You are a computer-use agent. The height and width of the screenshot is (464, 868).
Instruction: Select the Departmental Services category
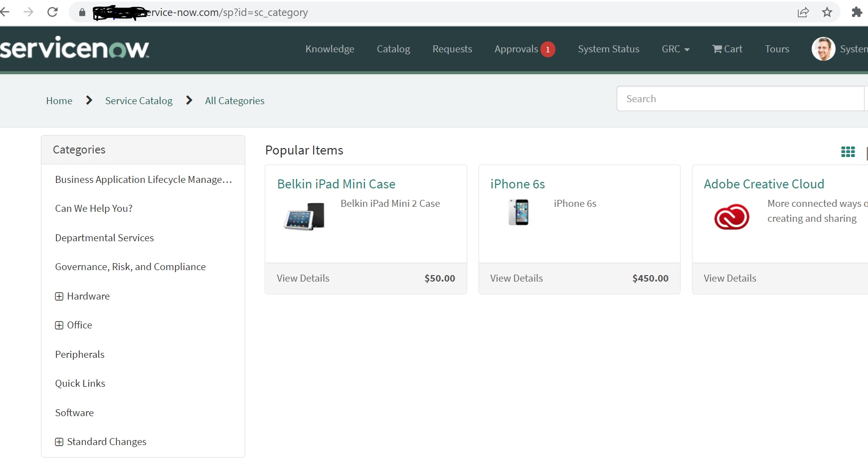(x=104, y=238)
